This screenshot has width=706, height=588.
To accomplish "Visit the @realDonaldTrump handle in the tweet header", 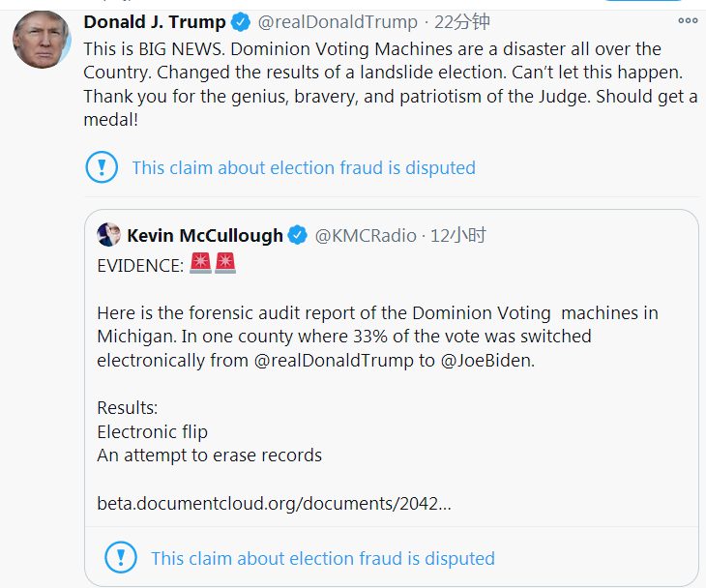I will click(x=338, y=22).
